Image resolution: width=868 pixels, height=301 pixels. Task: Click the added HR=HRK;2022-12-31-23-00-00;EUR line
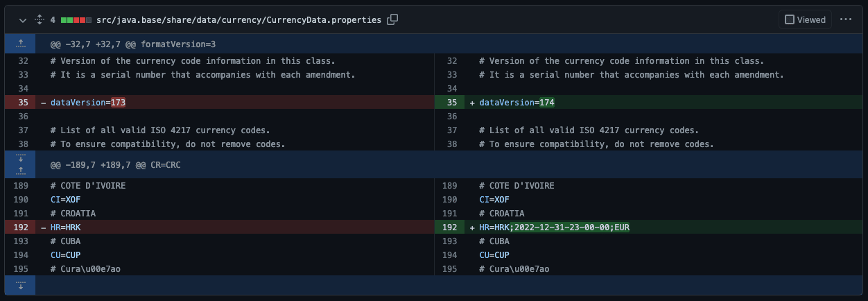point(554,227)
